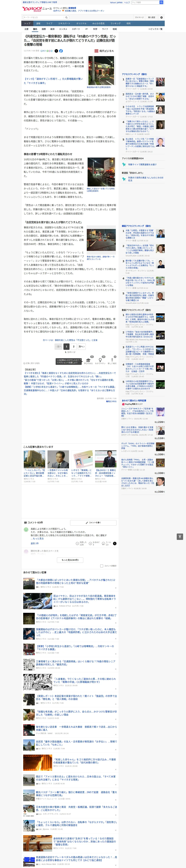The width and height of the screenshot is (186, 868).
Task: Open ranking item 1 高橋洋一氏 article
Action: pos(140,83)
